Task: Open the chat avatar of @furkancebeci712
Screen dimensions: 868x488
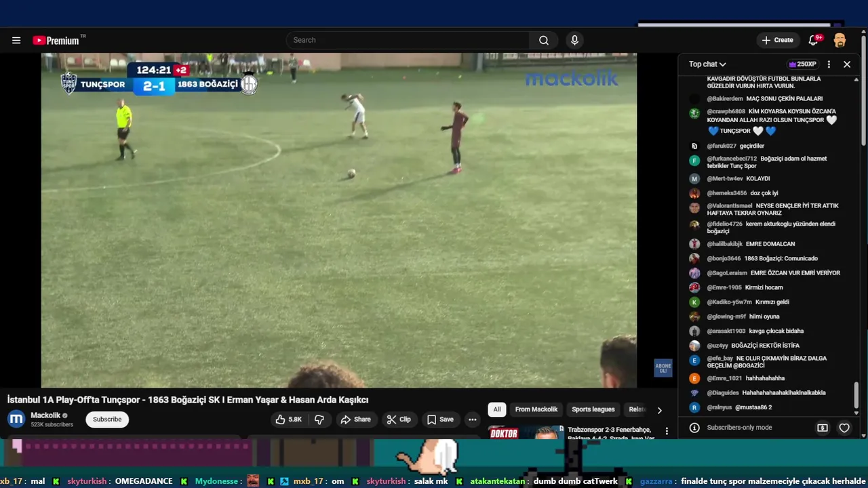Action: 694,161
